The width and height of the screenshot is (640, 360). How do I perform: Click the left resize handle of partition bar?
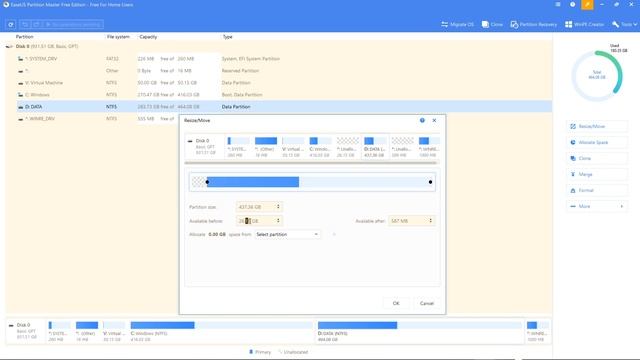207,182
